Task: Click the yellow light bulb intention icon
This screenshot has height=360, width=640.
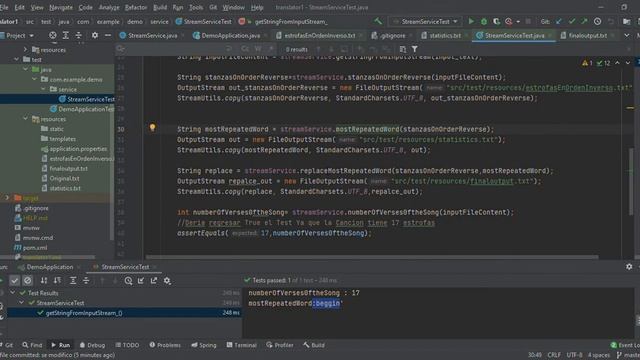Action: coord(152,127)
